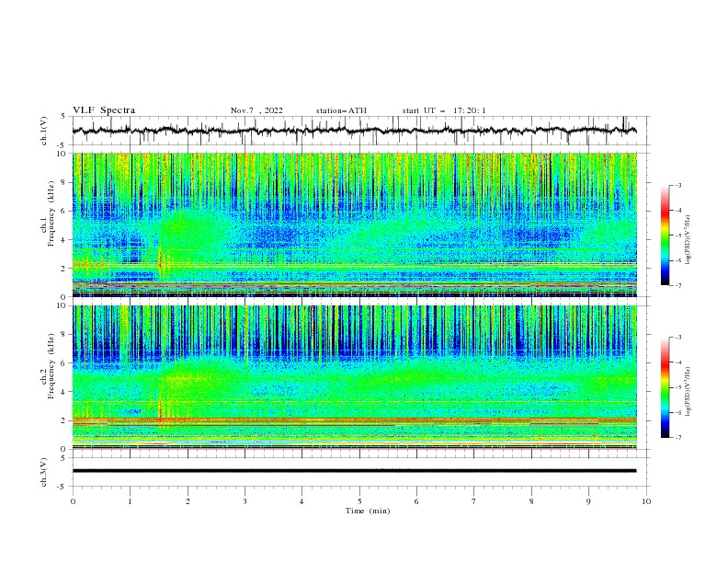Click the 'station=ATH' label
The height and width of the screenshot is (563, 728).
click(341, 110)
